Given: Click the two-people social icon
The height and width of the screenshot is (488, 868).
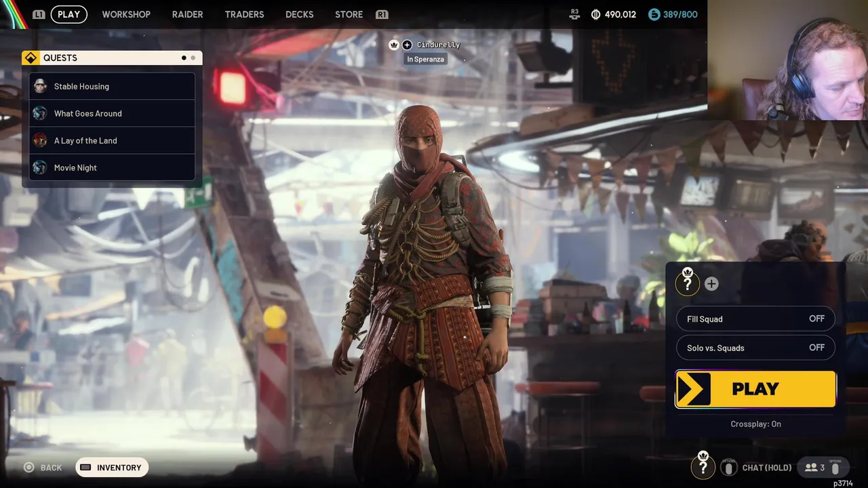Looking at the screenshot, I should click(811, 468).
